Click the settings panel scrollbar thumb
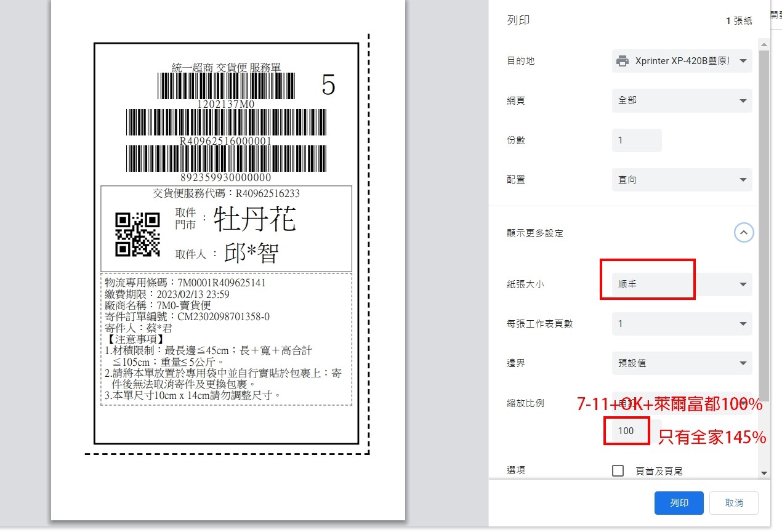Screen dimensions: 782x532 tap(764, 222)
